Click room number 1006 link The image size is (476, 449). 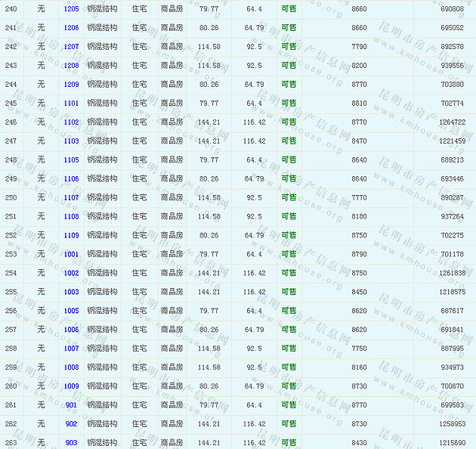[x=71, y=330]
